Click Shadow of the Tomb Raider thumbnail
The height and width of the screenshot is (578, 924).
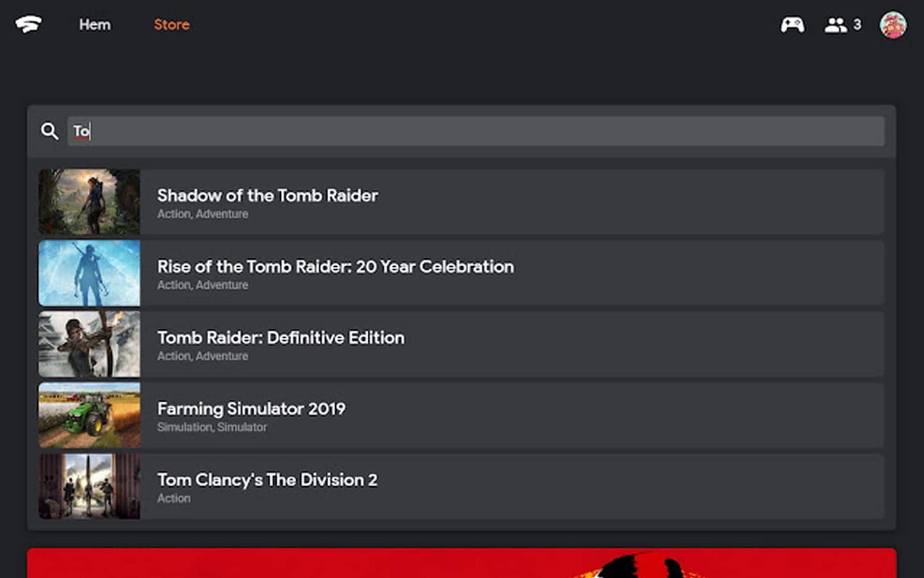[x=89, y=202]
